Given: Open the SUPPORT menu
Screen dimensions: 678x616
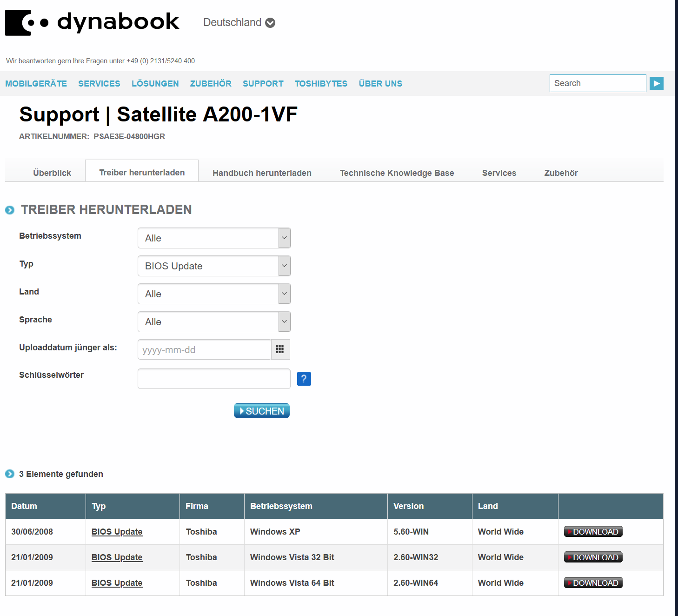Looking at the screenshot, I should (263, 84).
